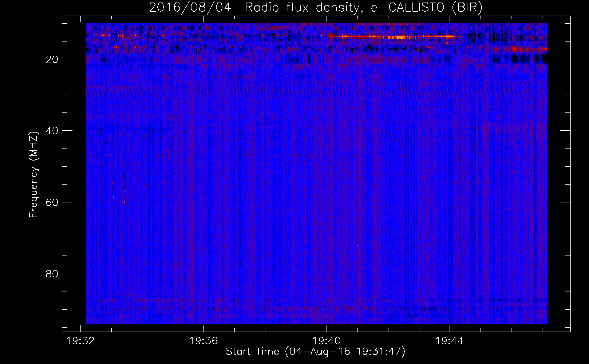Click the small yellow spike after 19:40
Viewport: 589px width, 364px height.
[357, 246]
